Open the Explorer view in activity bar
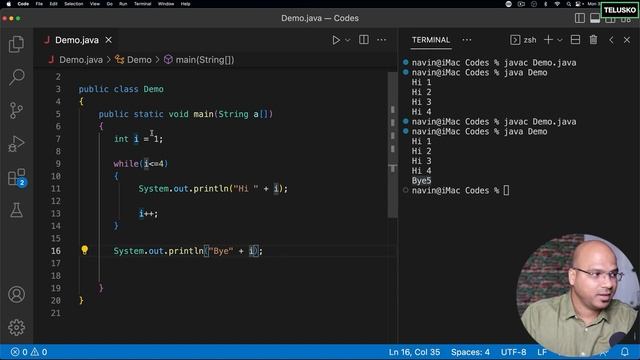640x360 pixels. point(16,44)
